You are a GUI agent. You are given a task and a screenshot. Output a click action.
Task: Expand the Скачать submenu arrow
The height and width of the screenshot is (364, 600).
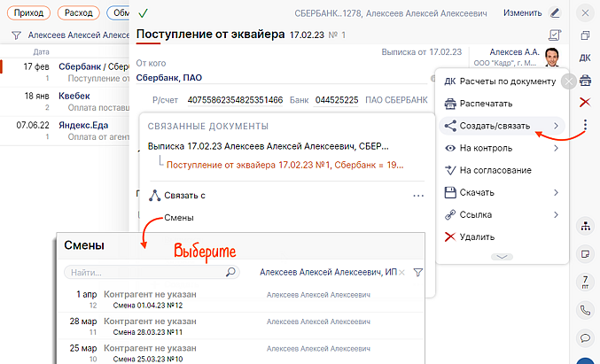(556, 192)
